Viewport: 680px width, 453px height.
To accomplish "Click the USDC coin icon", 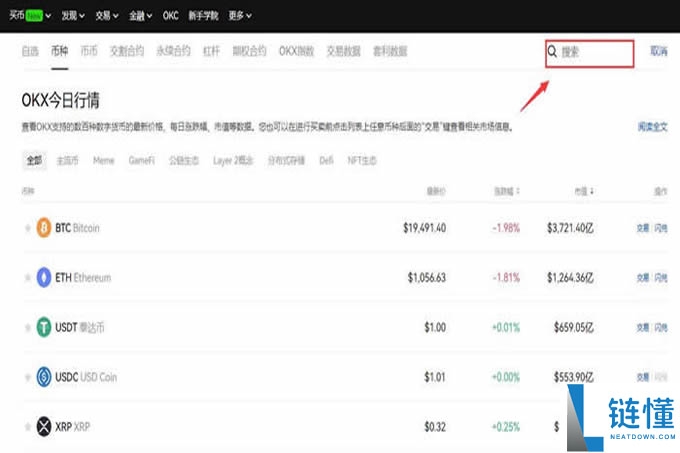I will [43, 377].
